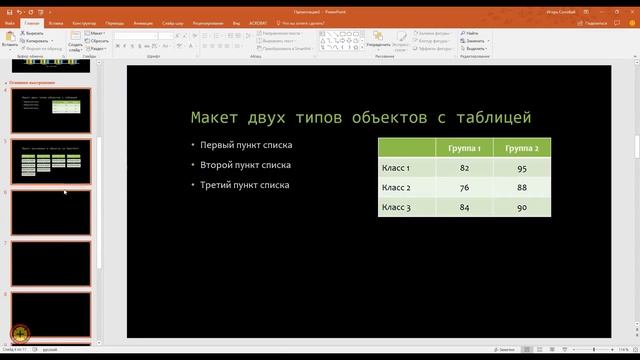Image resolution: width=640 pixels, height=360 pixels.
Task: Open the Select (Выделить) dropdown
Action: tap(473, 49)
